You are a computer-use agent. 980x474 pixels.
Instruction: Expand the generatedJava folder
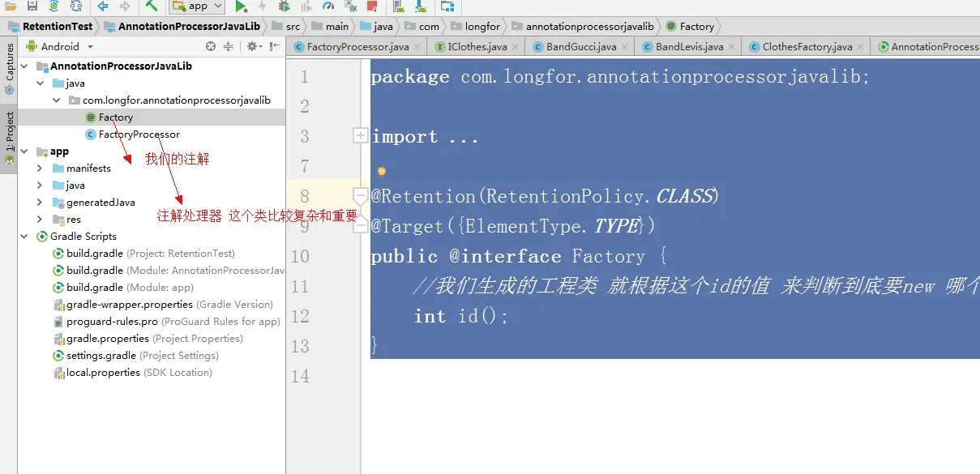tap(40, 203)
